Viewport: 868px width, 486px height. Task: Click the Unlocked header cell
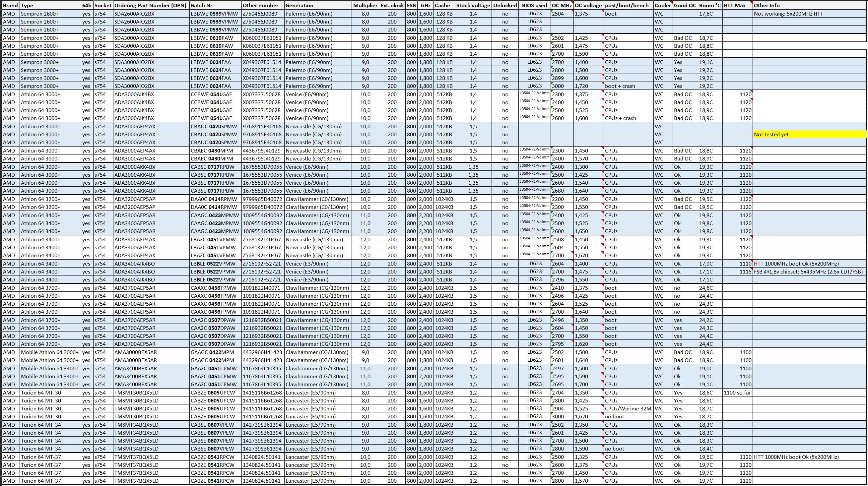point(505,5)
